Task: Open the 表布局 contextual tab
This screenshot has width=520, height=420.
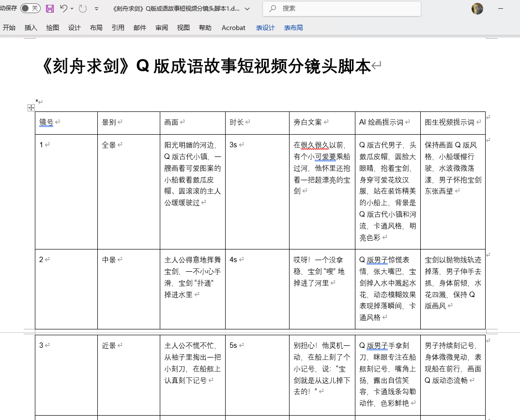Action: [293, 28]
